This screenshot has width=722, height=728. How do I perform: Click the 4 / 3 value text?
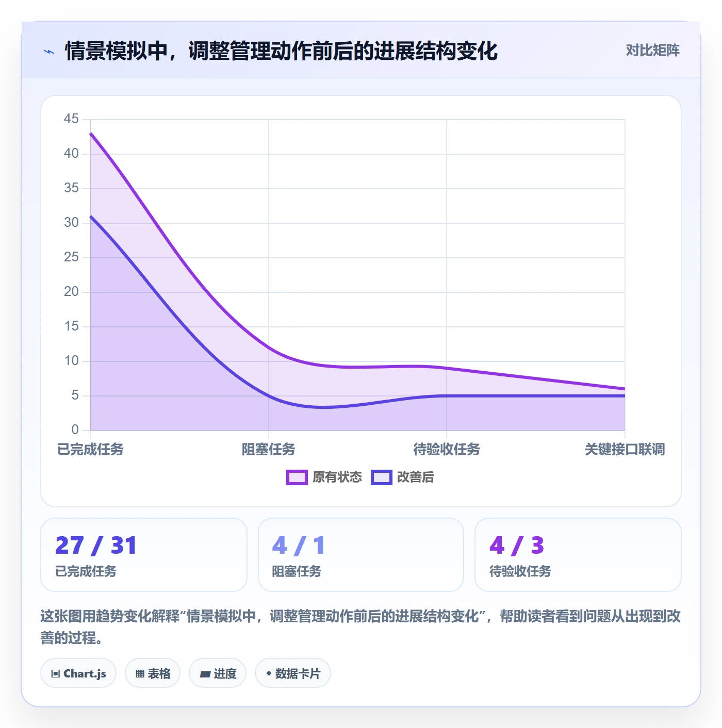pyautogui.click(x=517, y=545)
